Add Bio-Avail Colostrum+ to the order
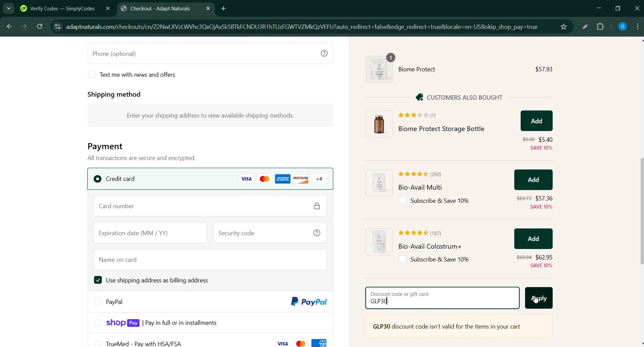 pyautogui.click(x=533, y=239)
